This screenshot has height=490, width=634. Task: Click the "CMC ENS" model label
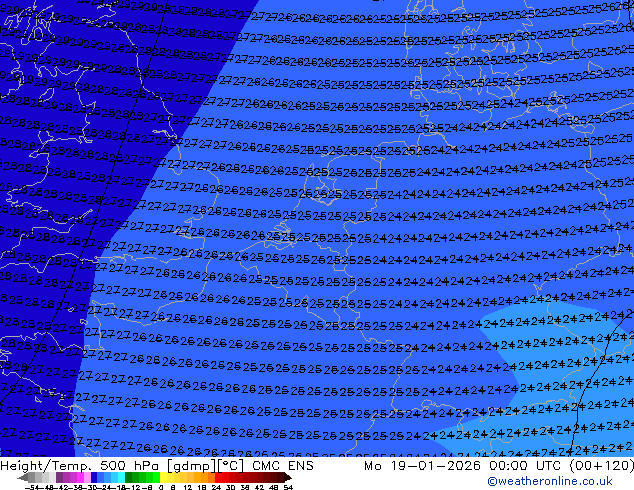tap(283, 466)
